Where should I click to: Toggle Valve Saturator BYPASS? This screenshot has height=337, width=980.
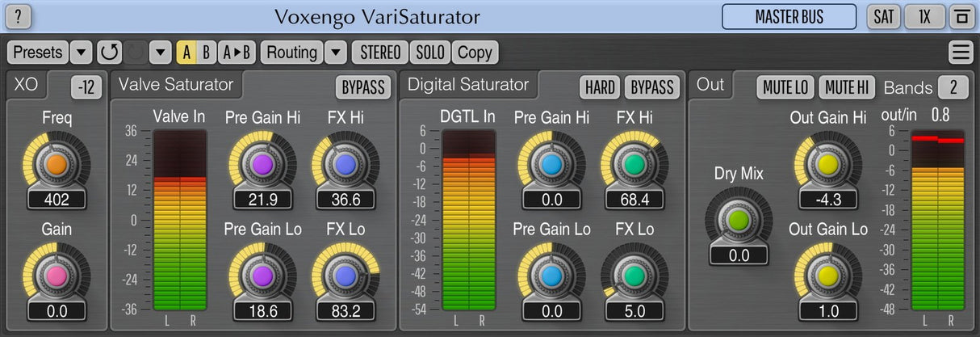[362, 87]
